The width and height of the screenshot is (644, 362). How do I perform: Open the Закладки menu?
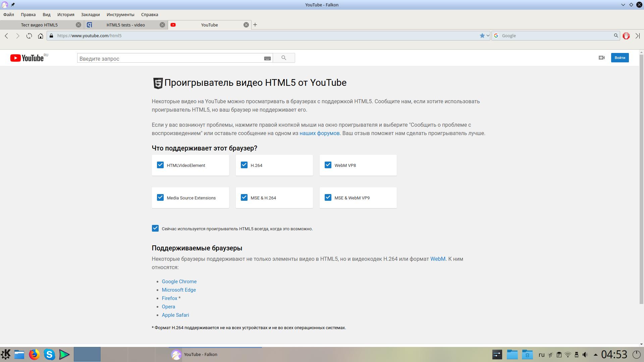pyautogui.click(x=90, y=14)
